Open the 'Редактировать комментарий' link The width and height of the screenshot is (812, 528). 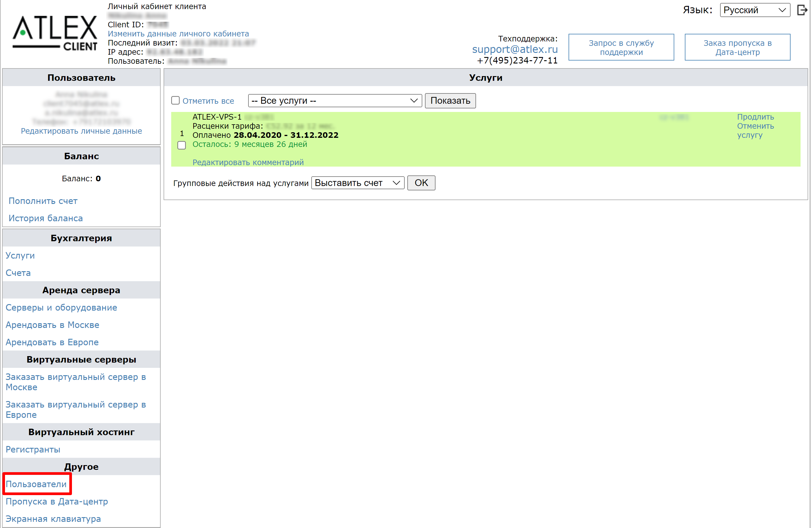point(248,162)
